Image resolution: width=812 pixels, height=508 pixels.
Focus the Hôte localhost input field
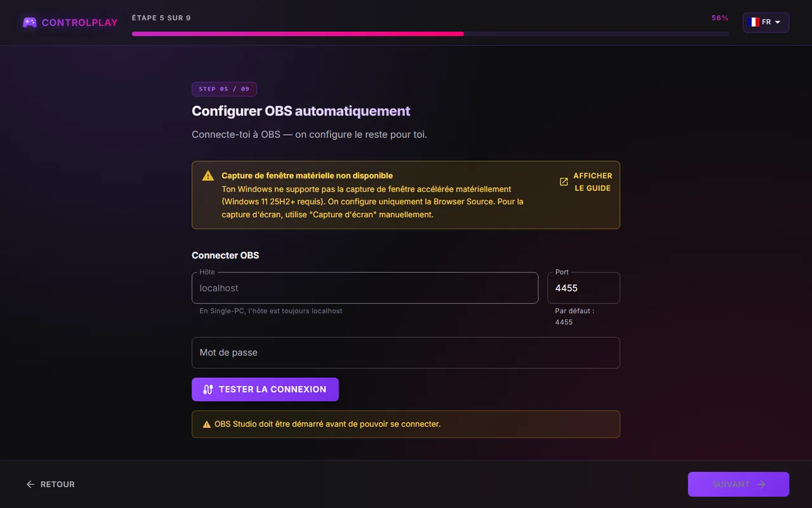365,288
